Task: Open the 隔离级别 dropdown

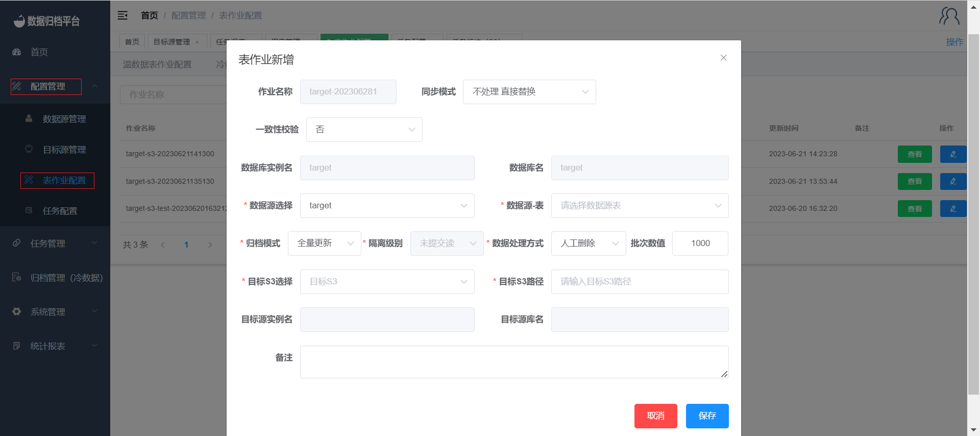Action: tap(447, 244)
